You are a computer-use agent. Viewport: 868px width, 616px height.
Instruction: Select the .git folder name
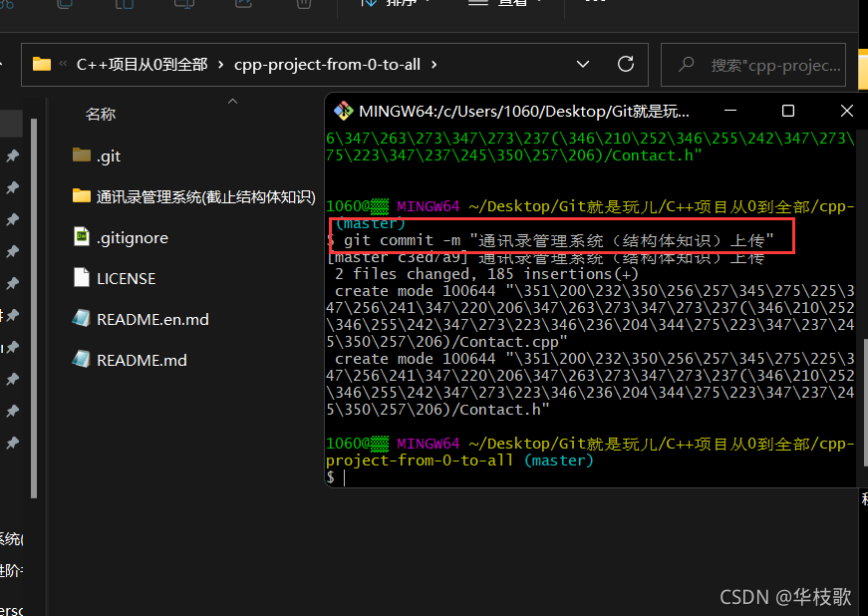coord(109,156)
